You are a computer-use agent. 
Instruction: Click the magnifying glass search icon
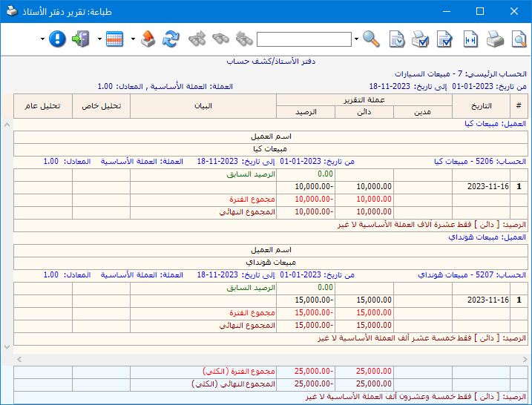[x=371, y=39]
